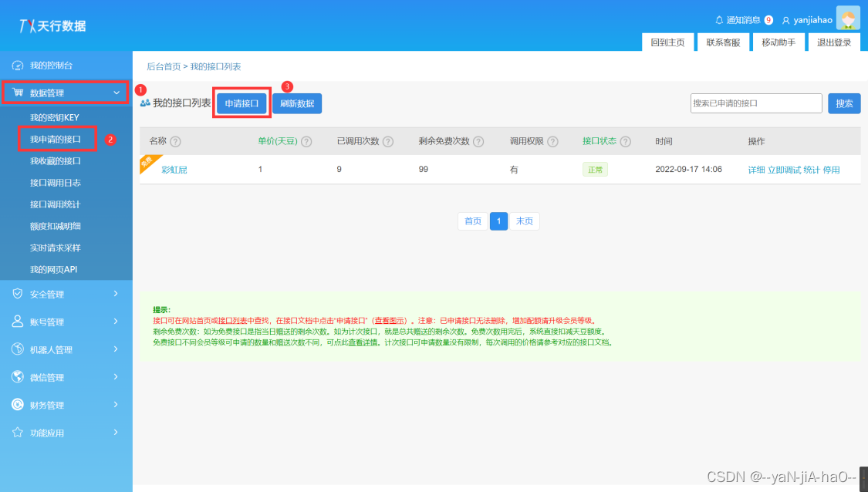Expand 微信管理 section arrow

116,377
